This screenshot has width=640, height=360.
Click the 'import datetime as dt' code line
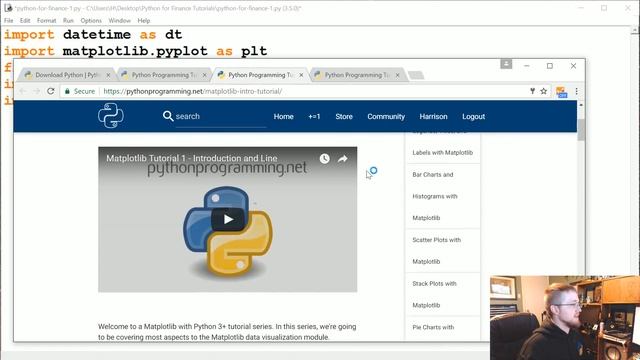pyautogui.click(x=93, y=34)
